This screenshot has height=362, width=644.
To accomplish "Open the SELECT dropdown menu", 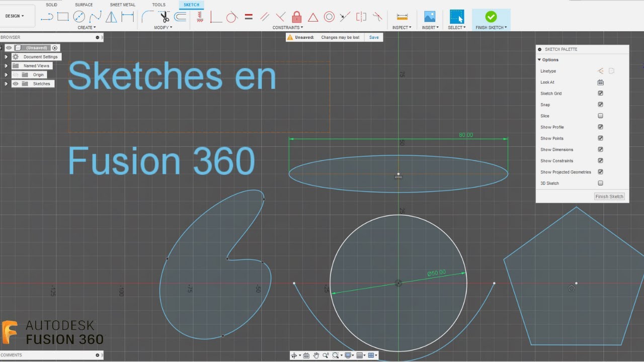I will [457, 28].
